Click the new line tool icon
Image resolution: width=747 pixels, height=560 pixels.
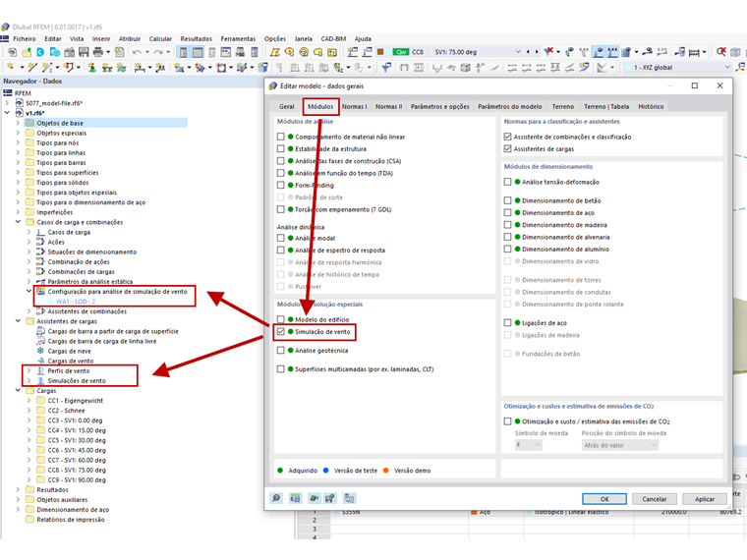tap(32, 67)
